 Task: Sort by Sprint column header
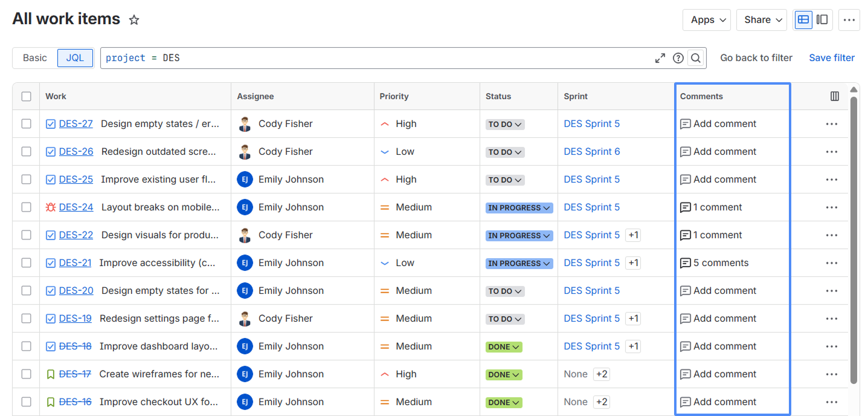576,96
